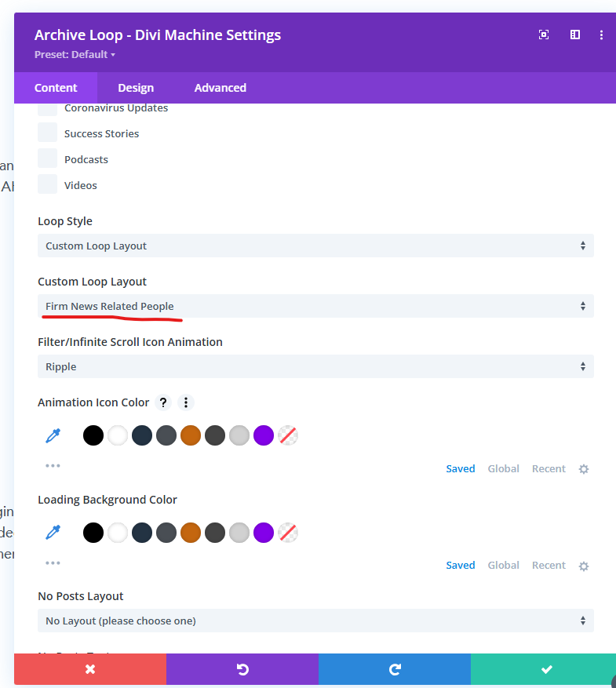
Task: Click the expand modal fullscreen icon
Action: pyautogui.click(x=544, y=35)
